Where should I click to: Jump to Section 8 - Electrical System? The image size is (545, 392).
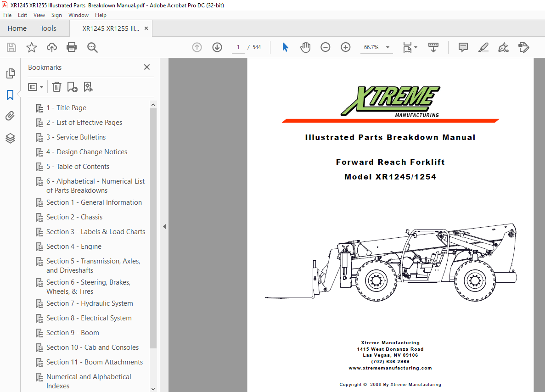89,318
